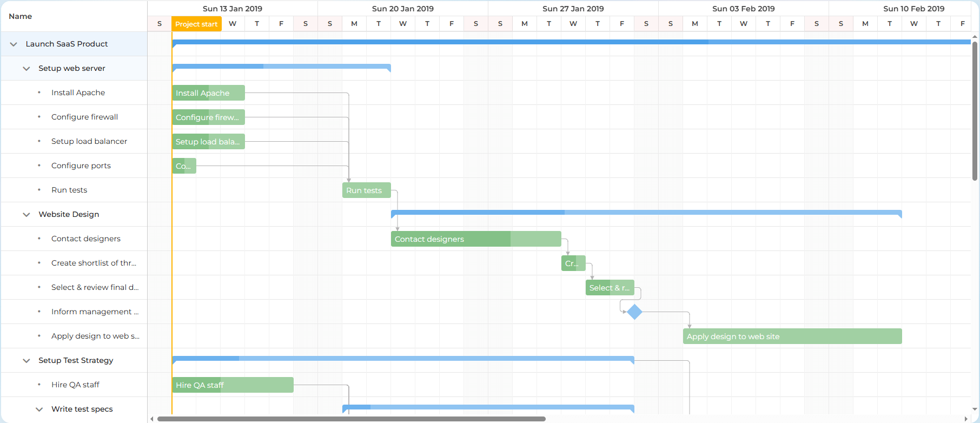Collapse the Launch SaaS Product group
Image resolution: width=980 pixels, height=423 pixels.
pos(14,44)
